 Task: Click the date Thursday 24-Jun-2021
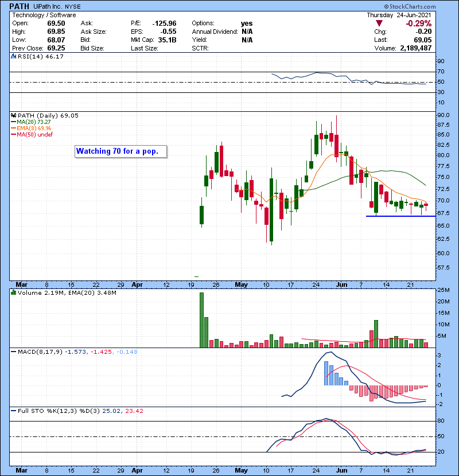(x=399, y=15)
